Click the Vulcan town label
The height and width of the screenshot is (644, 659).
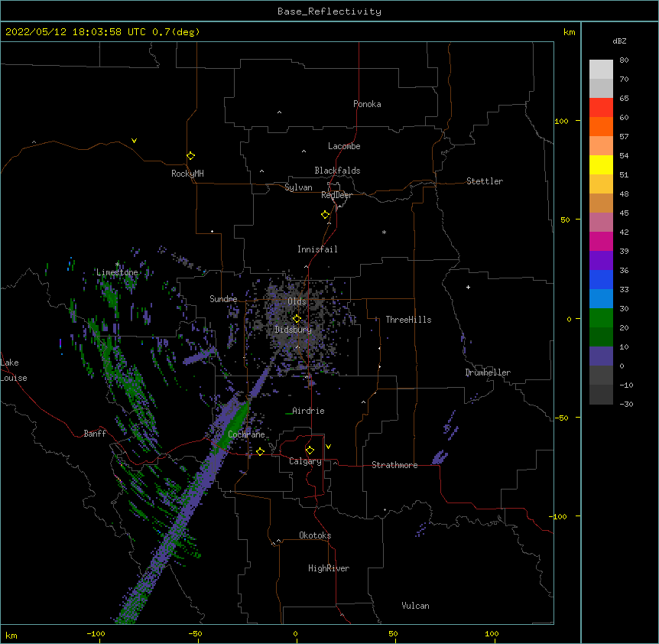pos(415,606)
